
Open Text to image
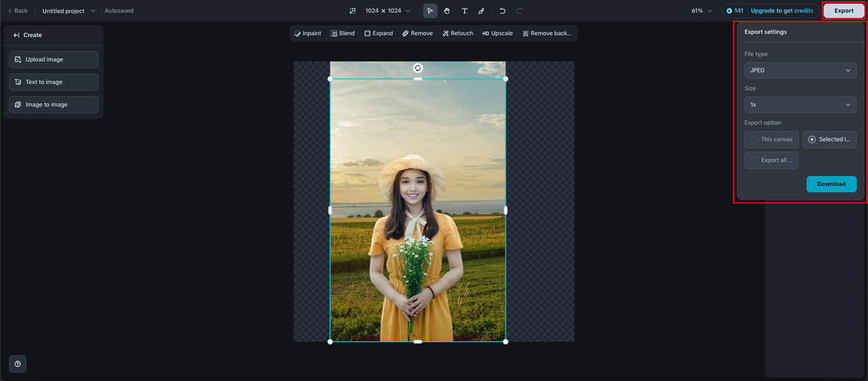(54, 82)
